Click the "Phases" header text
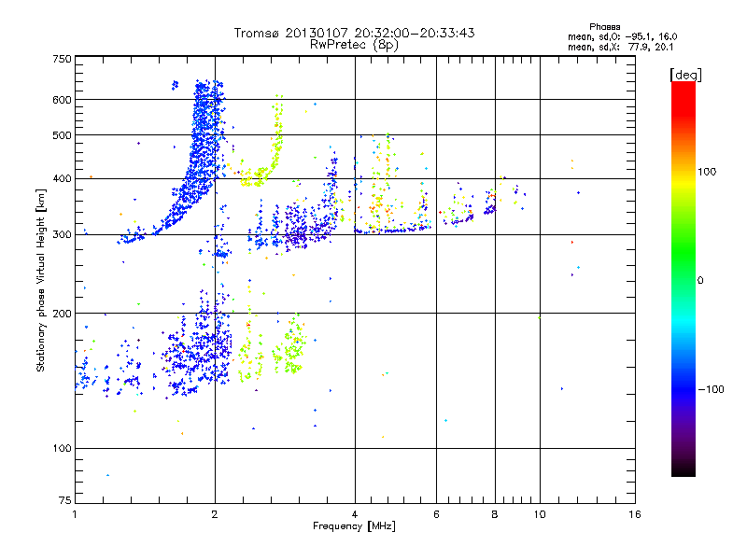Viewport: 747px width, 560px height. coord(604,27)
